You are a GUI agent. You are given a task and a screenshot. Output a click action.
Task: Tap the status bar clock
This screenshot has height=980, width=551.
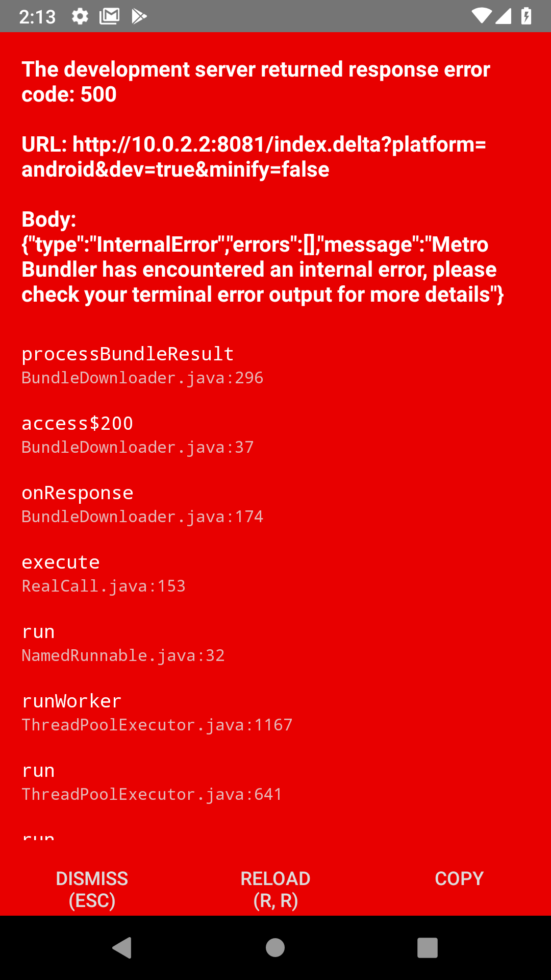coord(38,15)
